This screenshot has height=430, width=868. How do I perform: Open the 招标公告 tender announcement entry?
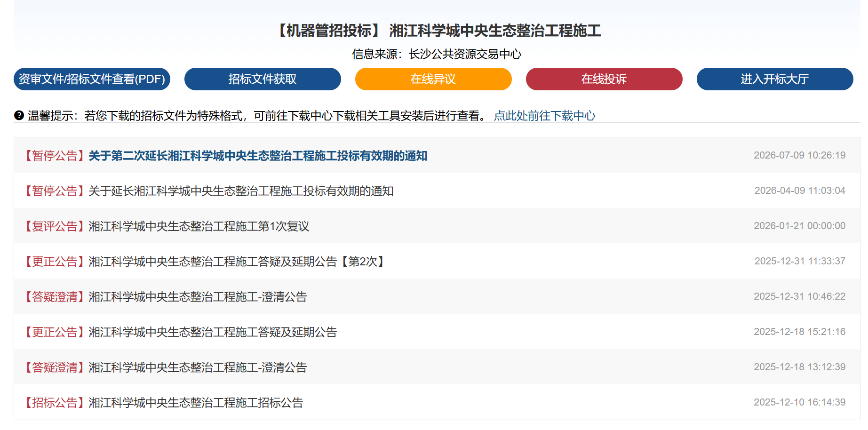coord(196,403)
